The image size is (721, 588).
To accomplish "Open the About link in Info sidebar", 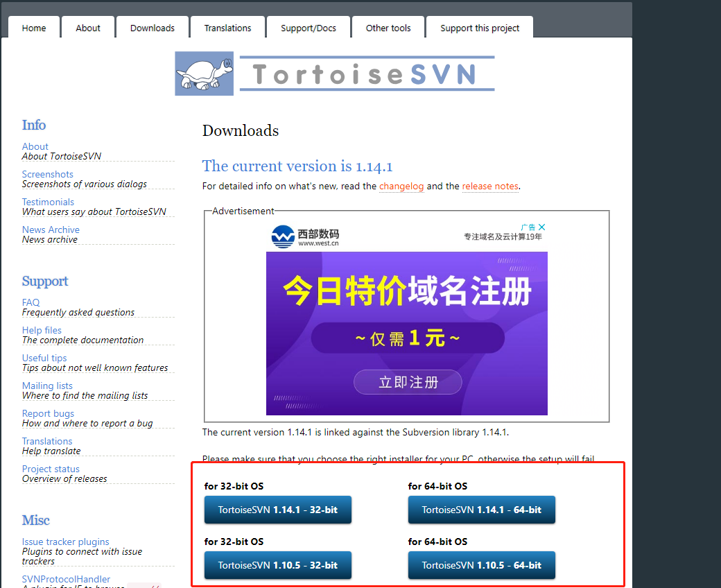I will (x=35, y=146).
